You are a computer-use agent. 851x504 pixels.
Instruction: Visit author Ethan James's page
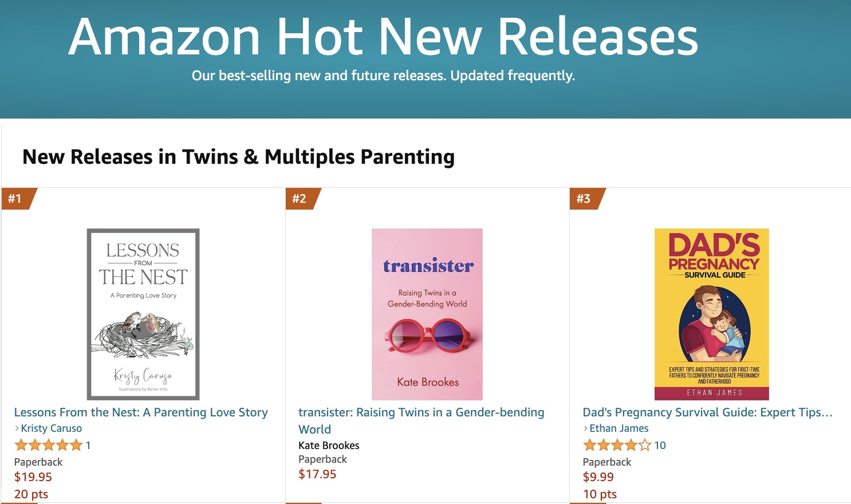pyautogui.click(x=619, y=428)
